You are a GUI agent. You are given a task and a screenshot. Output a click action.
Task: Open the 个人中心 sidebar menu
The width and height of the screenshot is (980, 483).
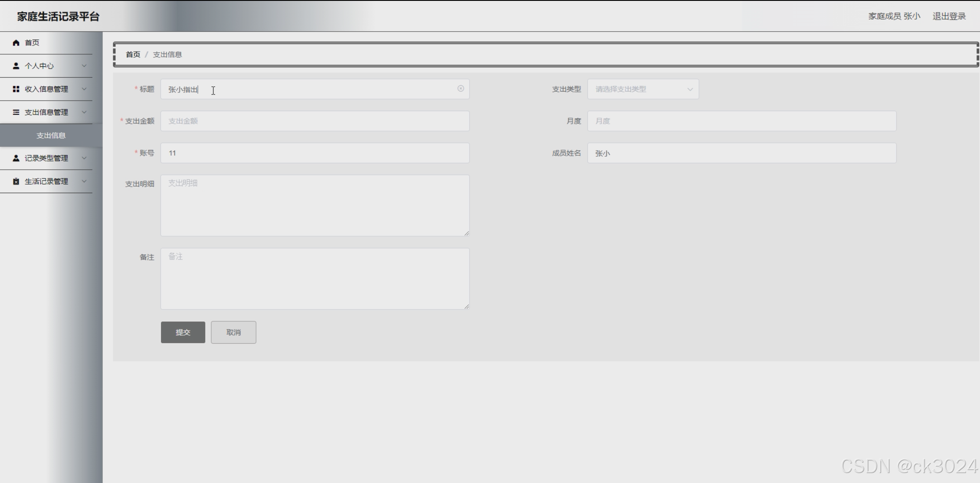click(46, 66)
